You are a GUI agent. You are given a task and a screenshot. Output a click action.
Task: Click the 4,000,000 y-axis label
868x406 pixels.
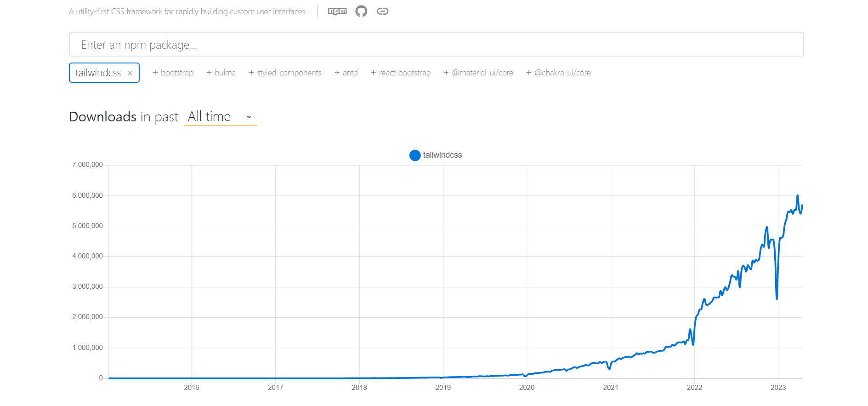87,256
